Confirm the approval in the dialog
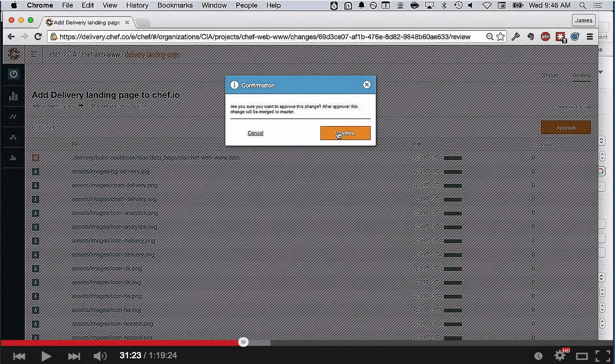615x364 pixels. (x=345, y=133)
